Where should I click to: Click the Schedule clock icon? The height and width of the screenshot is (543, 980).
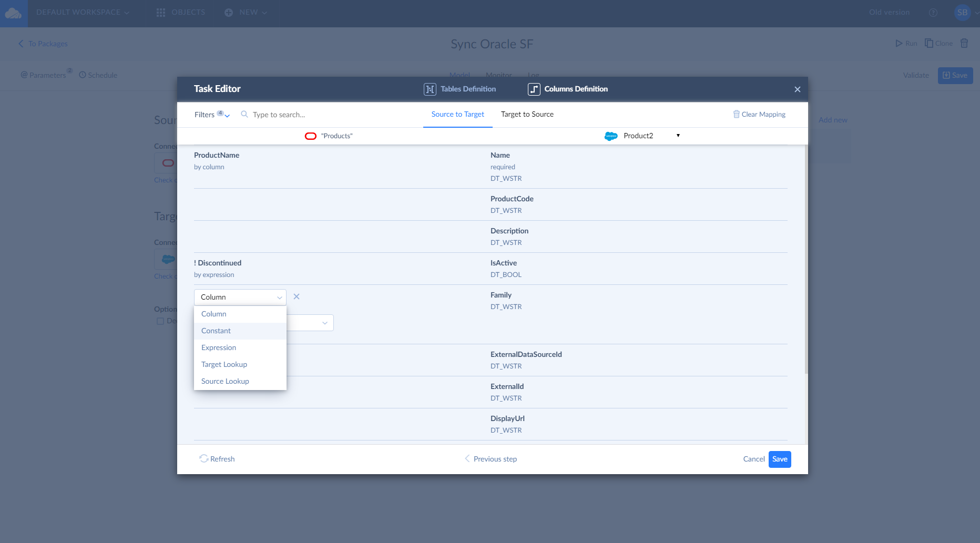coord(83,75)
